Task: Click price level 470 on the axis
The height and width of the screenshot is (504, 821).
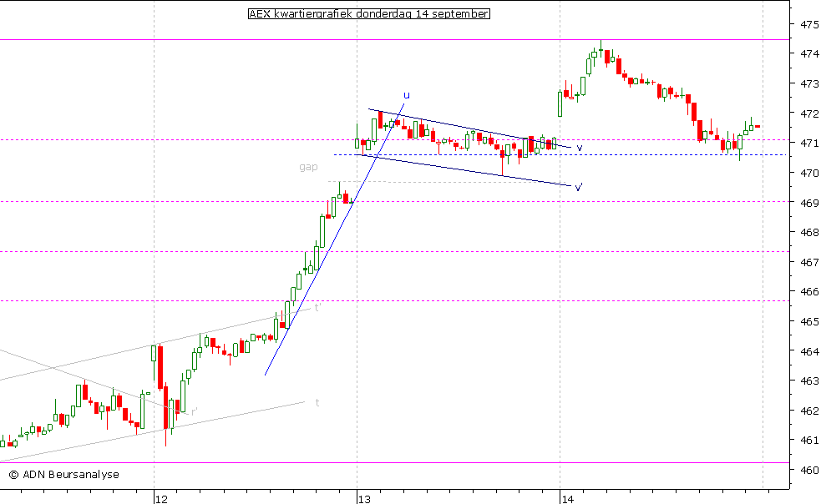Action: tap(809, 173)
